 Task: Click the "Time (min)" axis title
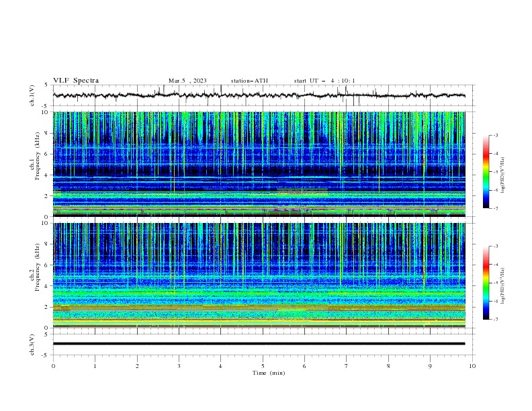pyautogui.click(x=269, y=373)
